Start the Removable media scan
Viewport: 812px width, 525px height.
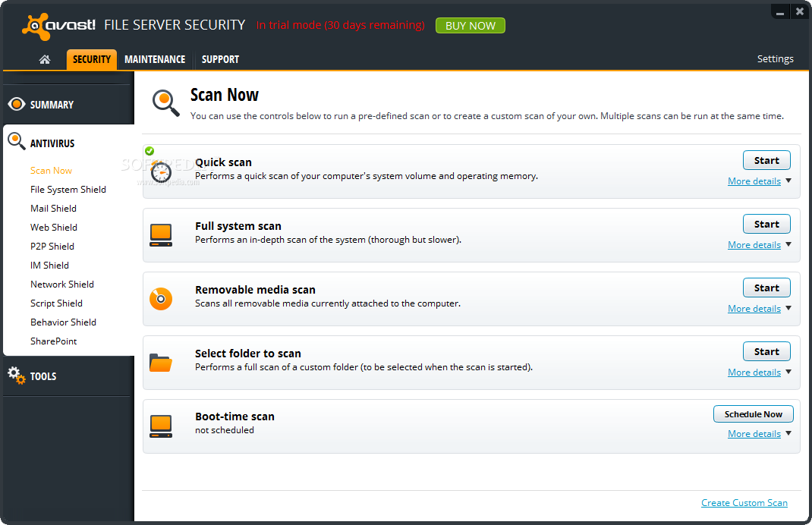pos(766,288)
